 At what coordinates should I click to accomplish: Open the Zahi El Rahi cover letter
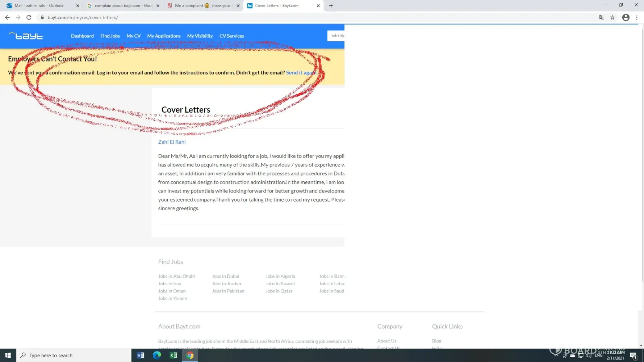172,142
